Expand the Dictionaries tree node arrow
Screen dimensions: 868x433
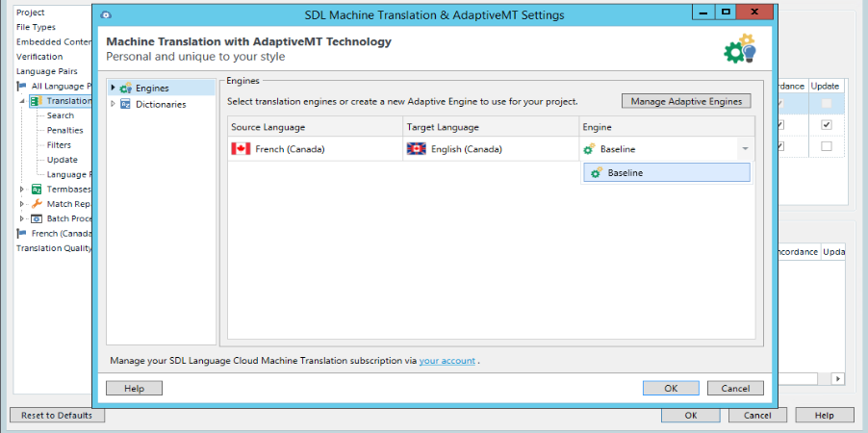coord(113,104)
